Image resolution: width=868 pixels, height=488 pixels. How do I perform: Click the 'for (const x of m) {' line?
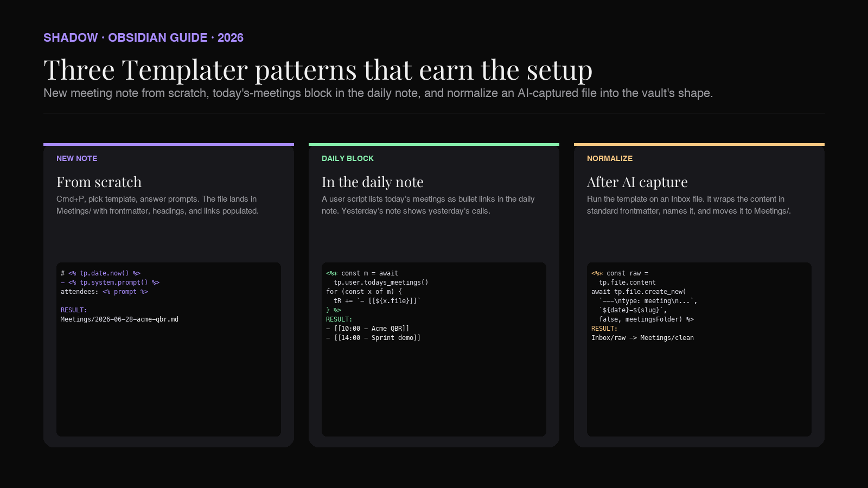click(364, 292)
